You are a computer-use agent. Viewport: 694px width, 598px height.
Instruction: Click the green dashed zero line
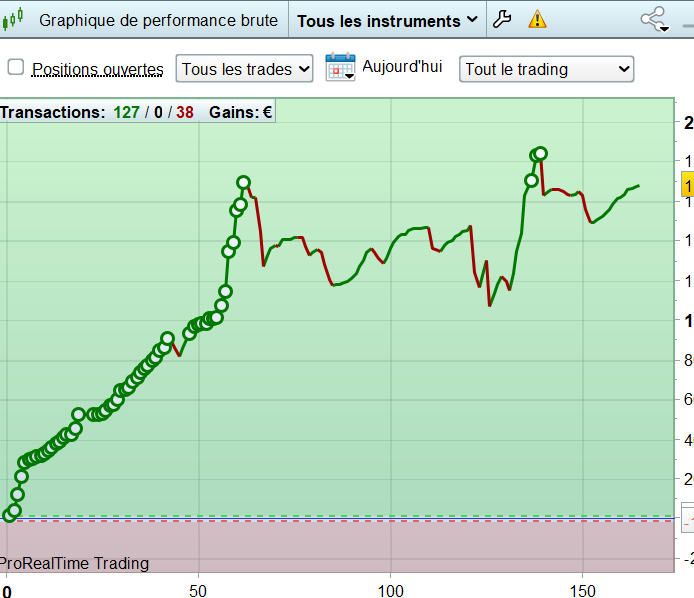pyautogui.click(x=337, y=516)
